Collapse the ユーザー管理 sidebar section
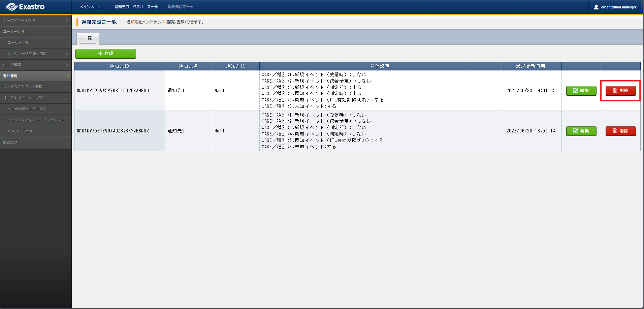Screen dimensions: 644x309 pos(36,32)
